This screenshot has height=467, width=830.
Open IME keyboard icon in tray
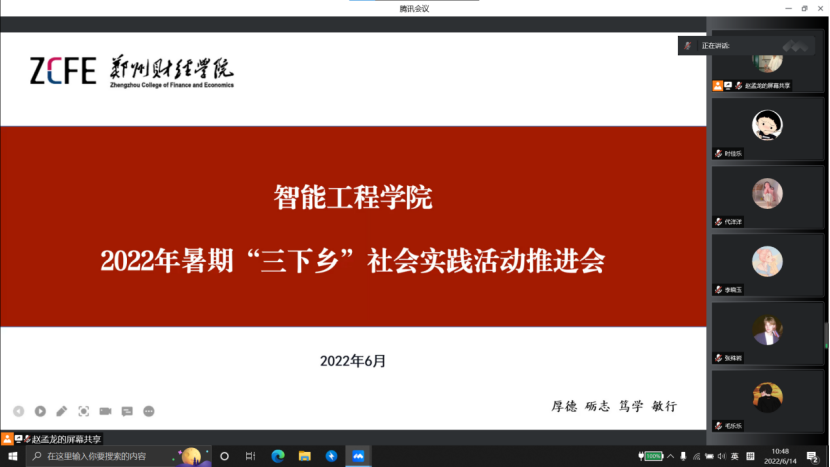[x=750, y=456]
